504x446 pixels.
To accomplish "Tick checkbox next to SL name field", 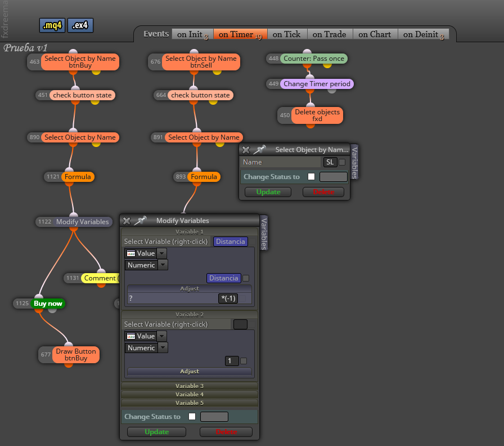I will tap(343, 162).
